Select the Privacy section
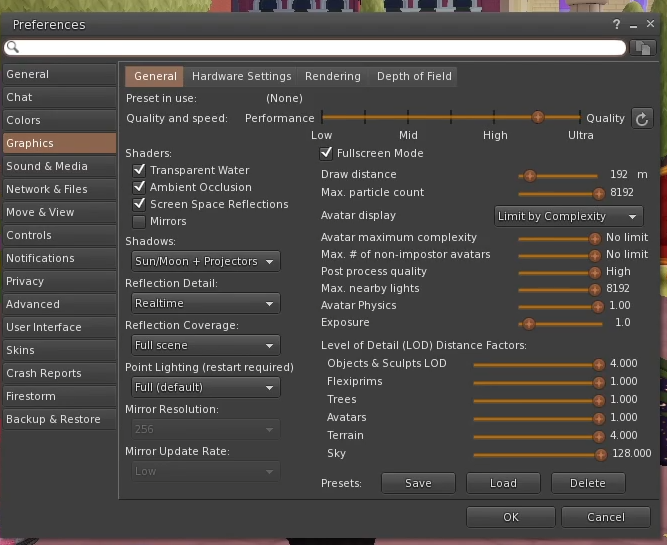 click(x=59, y=281)
